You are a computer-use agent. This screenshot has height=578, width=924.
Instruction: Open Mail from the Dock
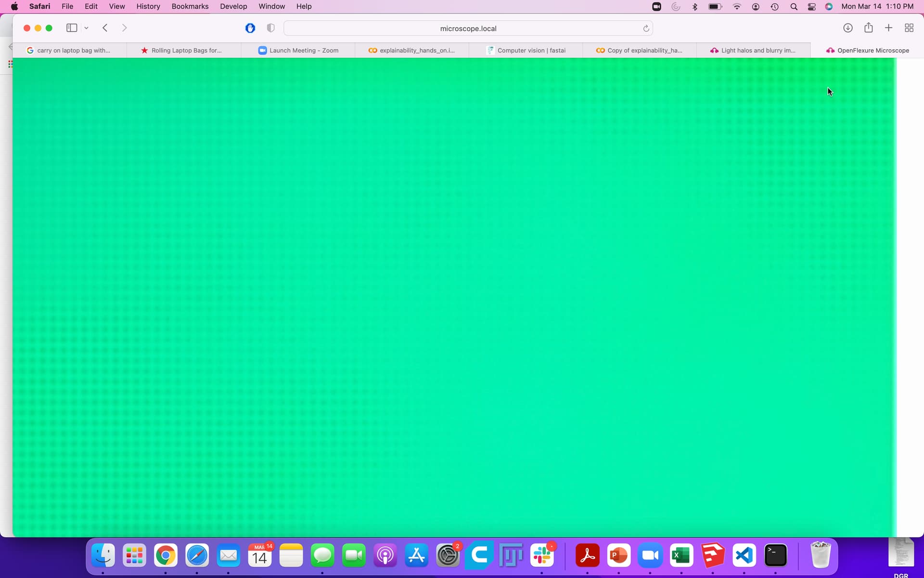click(228, 556)
